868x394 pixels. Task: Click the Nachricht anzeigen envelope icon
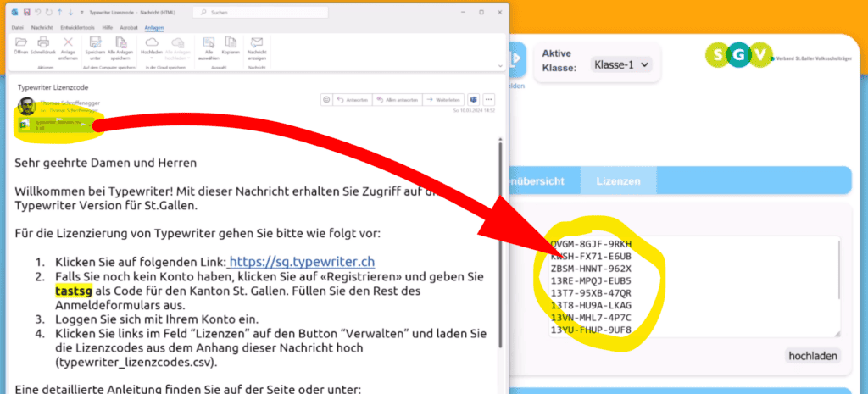click(x=256, y=42)
